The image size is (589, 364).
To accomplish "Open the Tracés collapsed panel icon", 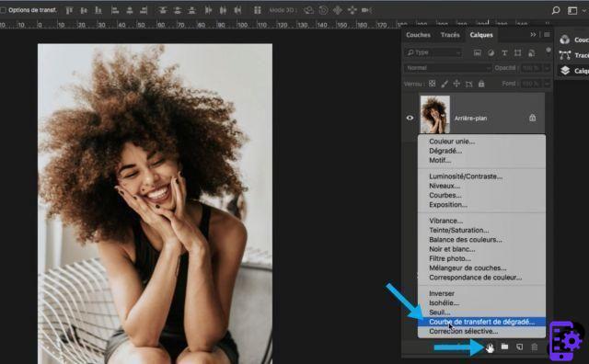I will [x=565, y=55].
